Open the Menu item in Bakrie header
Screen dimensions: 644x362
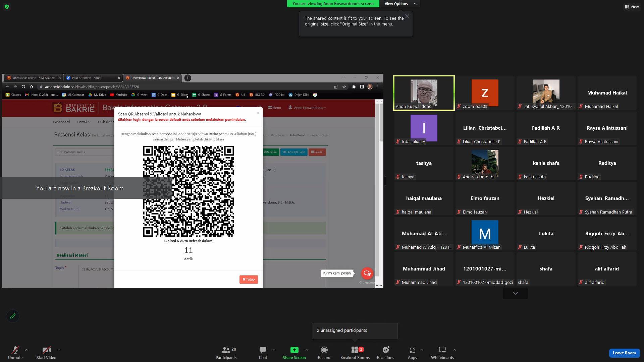pyautogui.click(x=274, y=108)
